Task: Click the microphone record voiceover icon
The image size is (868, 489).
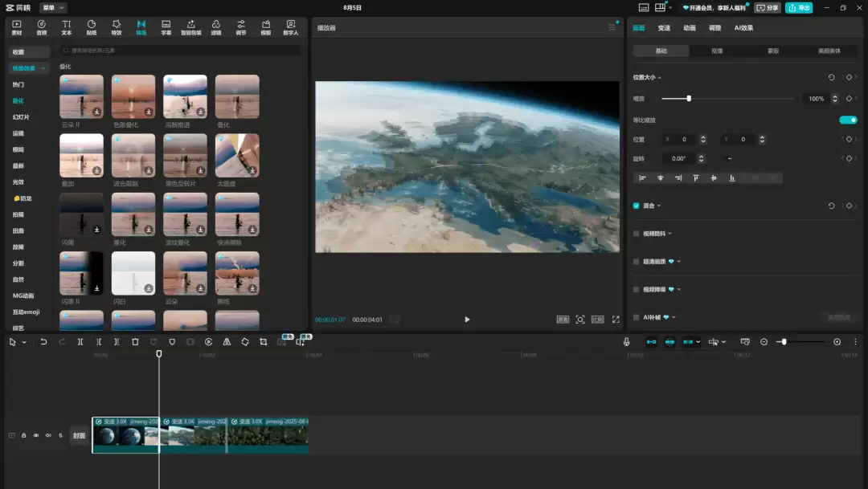Action: (x=627, y=342)
